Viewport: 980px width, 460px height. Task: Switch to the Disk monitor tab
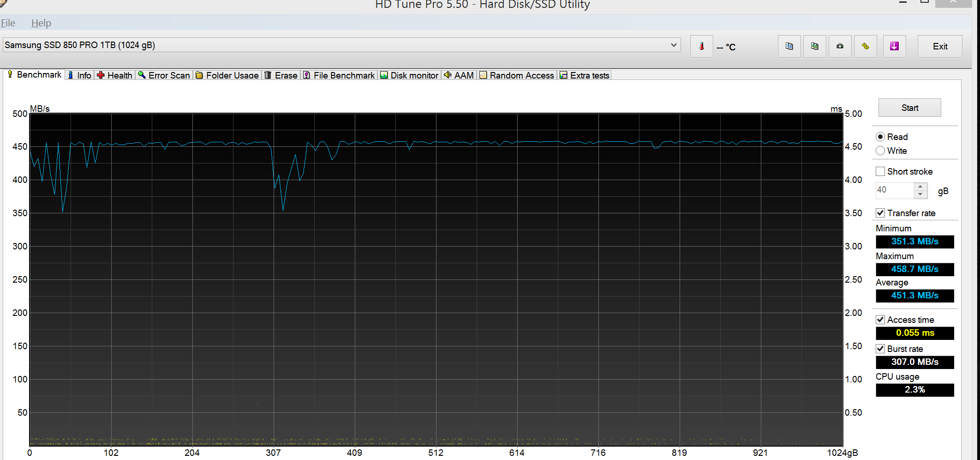[409, 75]
